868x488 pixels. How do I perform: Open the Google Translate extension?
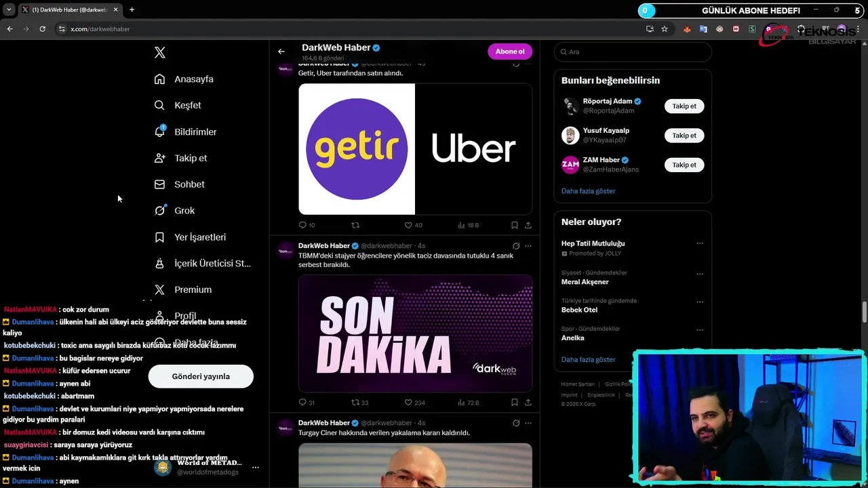point(703,29)
